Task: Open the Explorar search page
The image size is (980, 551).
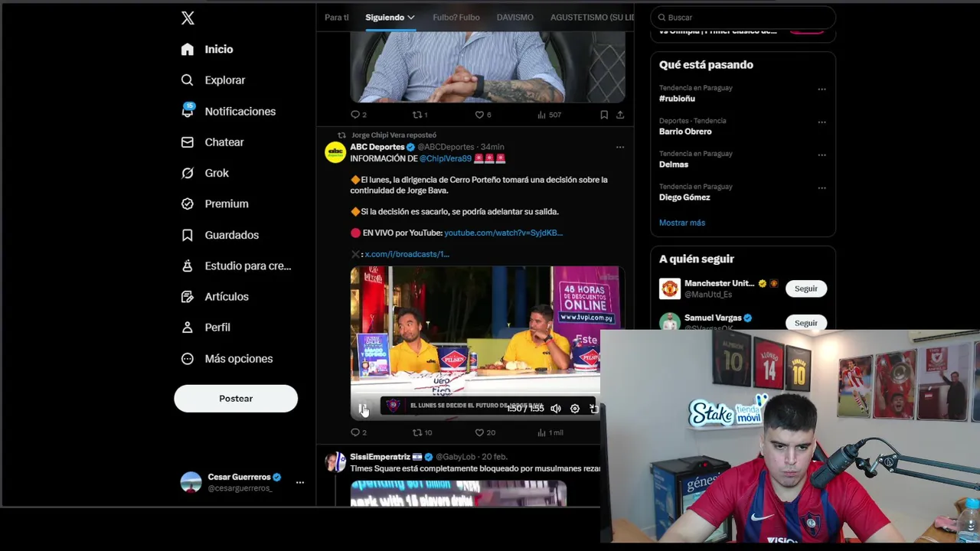Action: (213, 80)
